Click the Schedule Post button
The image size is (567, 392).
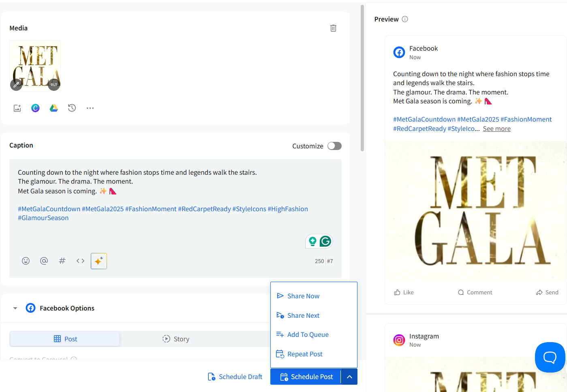(x=306, y=377)
